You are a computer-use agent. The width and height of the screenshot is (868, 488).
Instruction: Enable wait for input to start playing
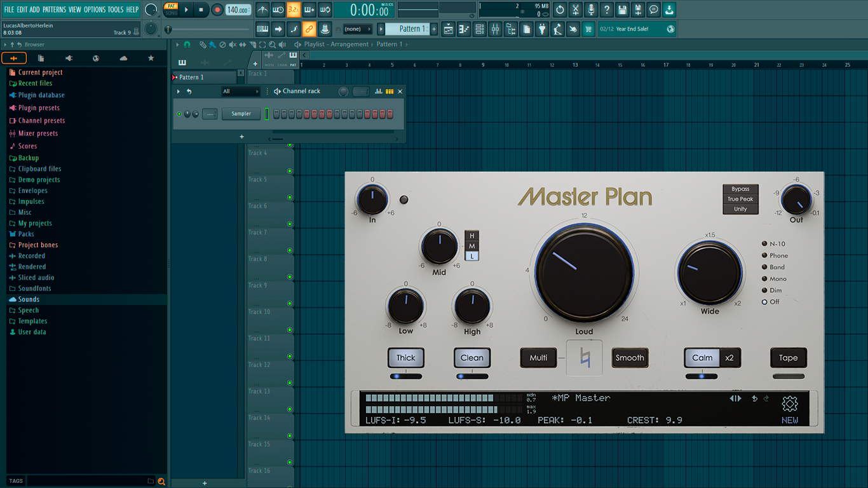click(278, 10)
